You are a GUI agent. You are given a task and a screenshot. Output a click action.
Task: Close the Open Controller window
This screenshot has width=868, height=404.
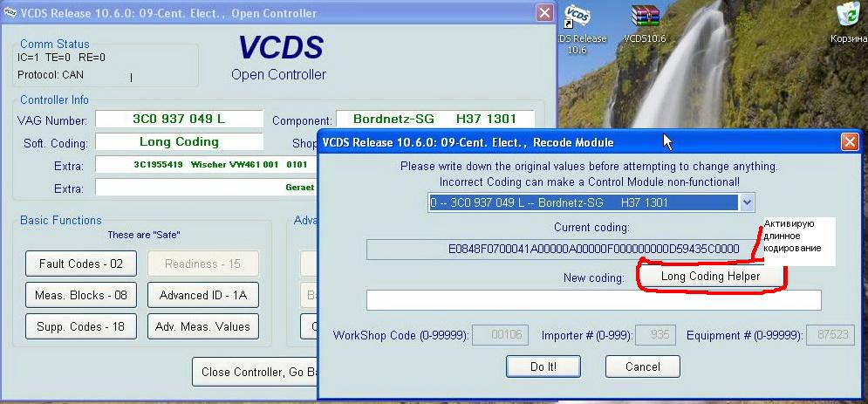coord(544,13)
